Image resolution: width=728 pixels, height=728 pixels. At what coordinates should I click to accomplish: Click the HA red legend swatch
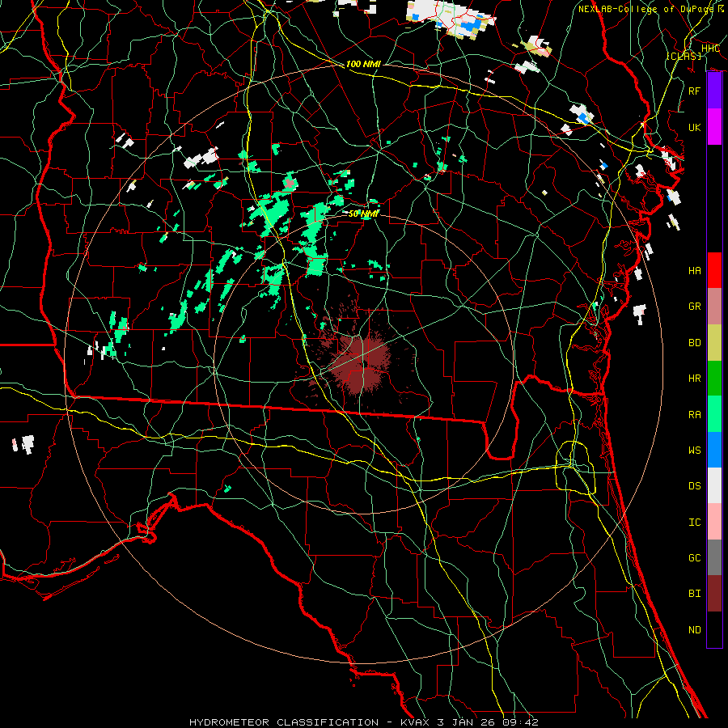point(714,270)
